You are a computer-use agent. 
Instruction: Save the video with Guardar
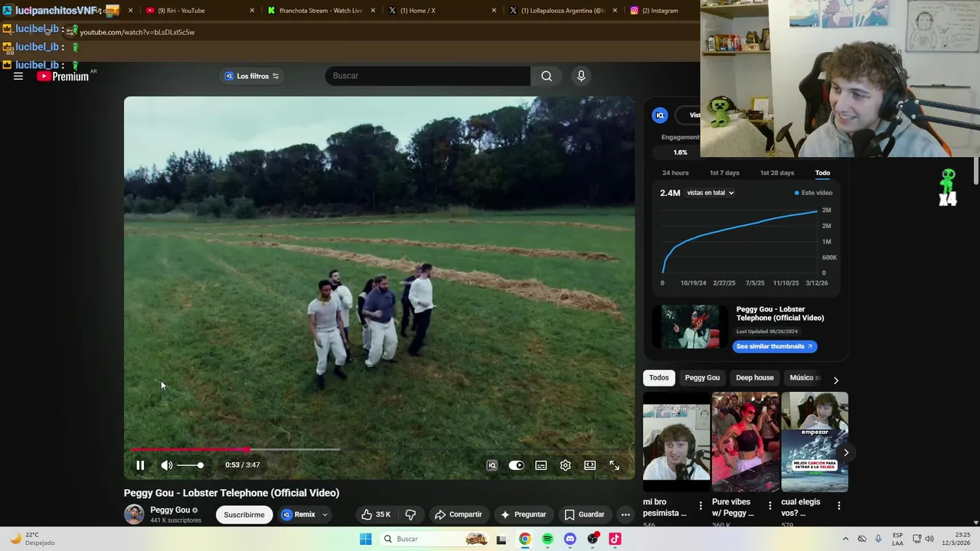(584, 514)
